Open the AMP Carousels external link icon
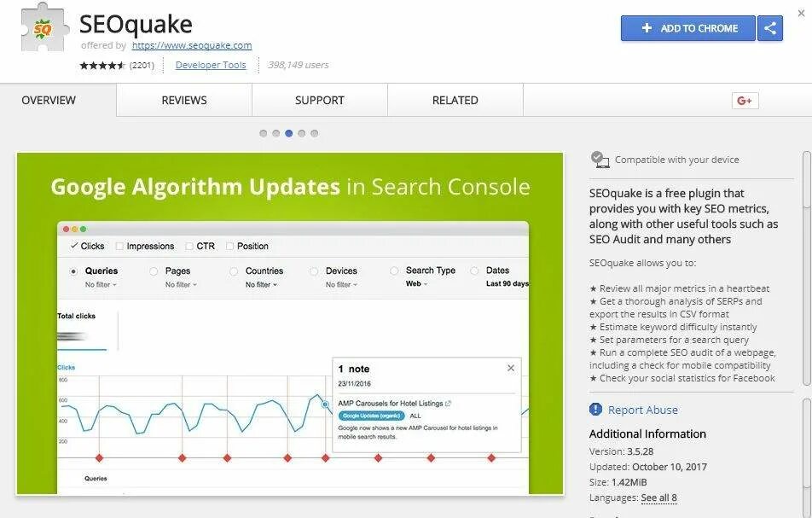The image size is (812, 518). pyautogui.click(x=448, y=403)
